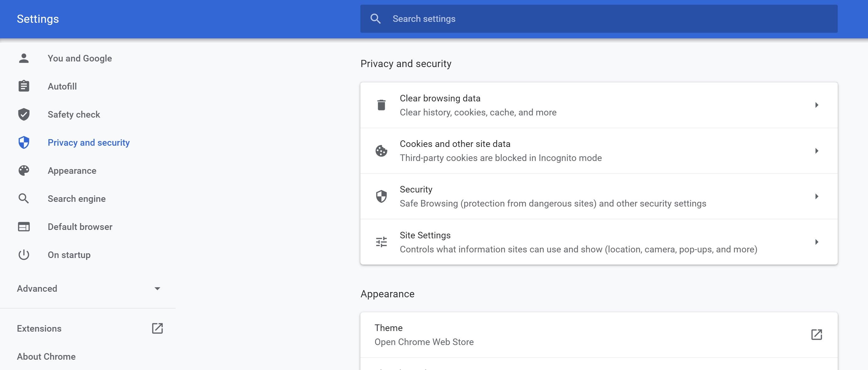Click the Privacy and security shield icon
The height and width of the screenshot is (370, 868).
tap(23, 142)
